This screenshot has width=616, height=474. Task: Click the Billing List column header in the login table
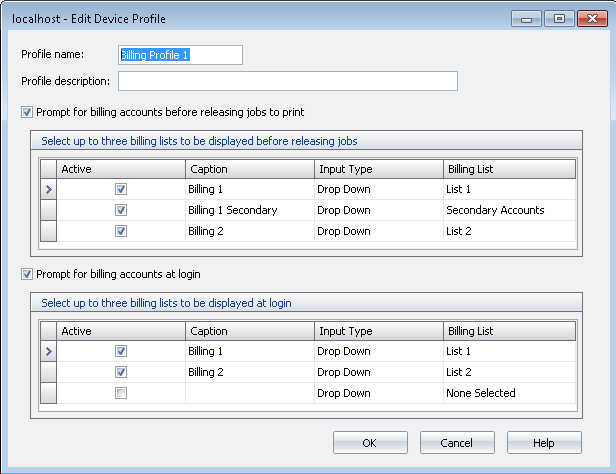508,331
